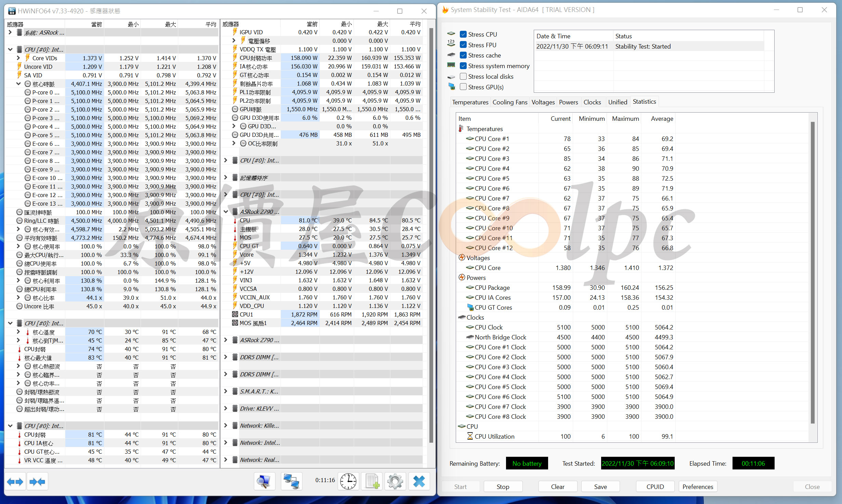Click the disk icon beside Stress local disks
This screenshot has height=504, width=842.
click(x=451, y=77)
